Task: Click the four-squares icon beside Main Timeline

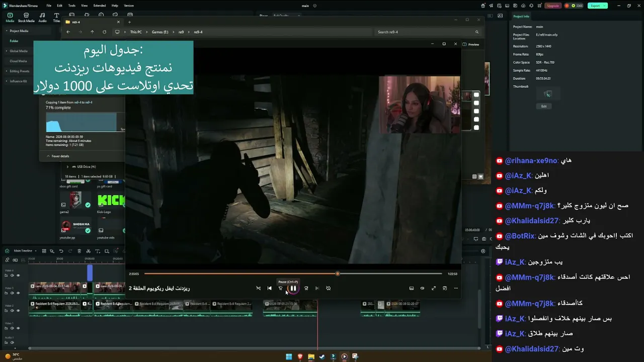Action: point(44,251)
